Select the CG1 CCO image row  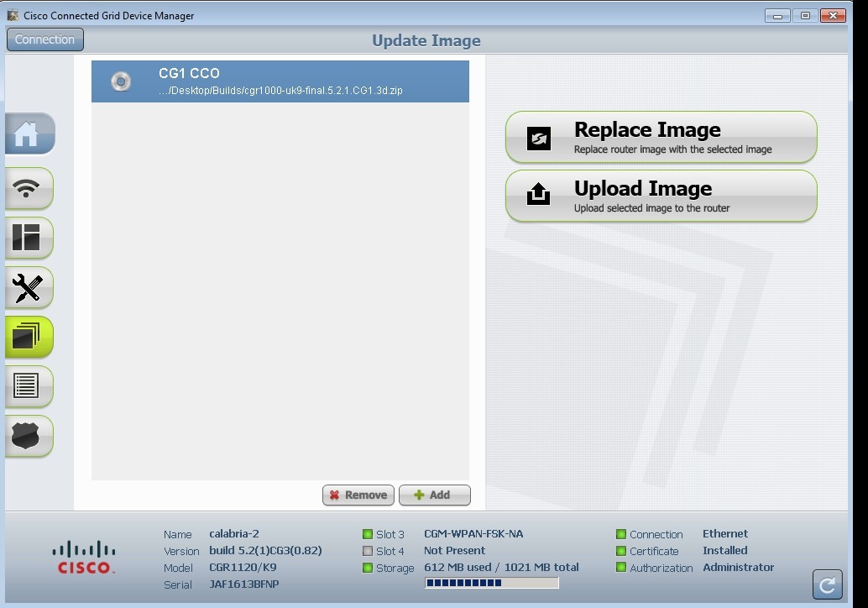pos(280,81)
